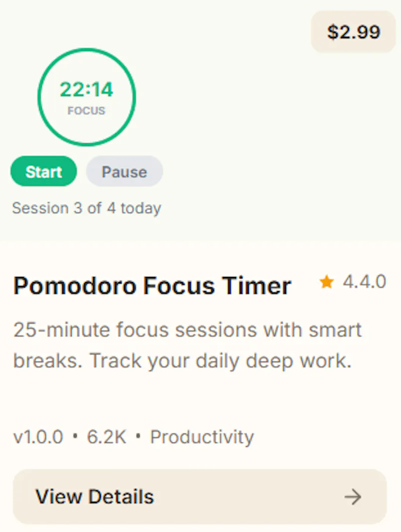
Task: Click the Session 3 of 4 today text
Action: [87, 208]
